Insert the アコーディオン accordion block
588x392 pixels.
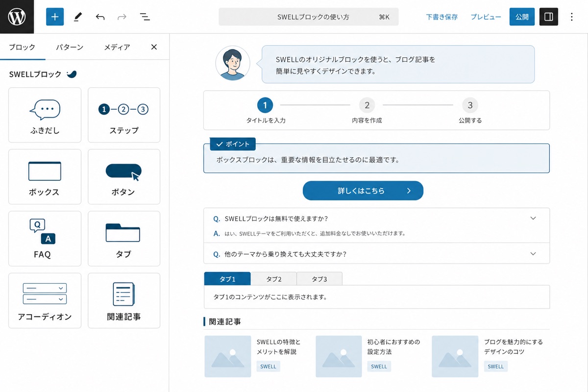tap(45, 300)
